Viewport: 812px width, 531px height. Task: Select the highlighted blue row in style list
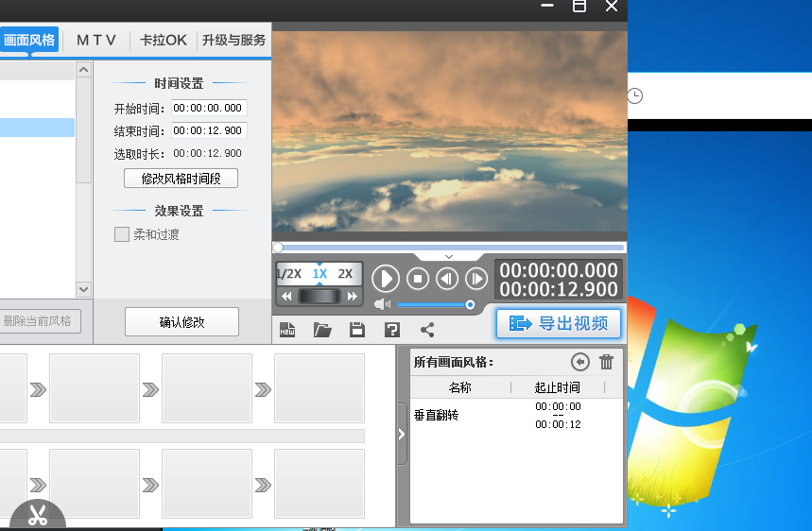(37, 128)
